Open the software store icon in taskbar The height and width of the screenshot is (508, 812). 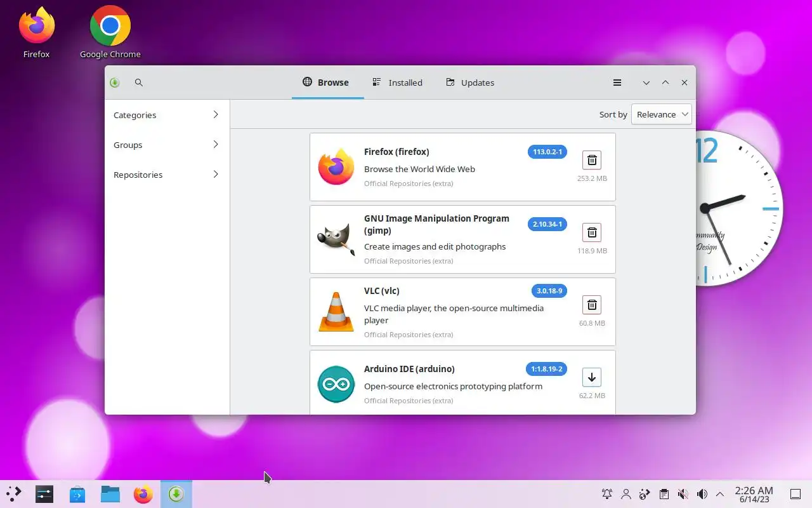pos(77,494)
